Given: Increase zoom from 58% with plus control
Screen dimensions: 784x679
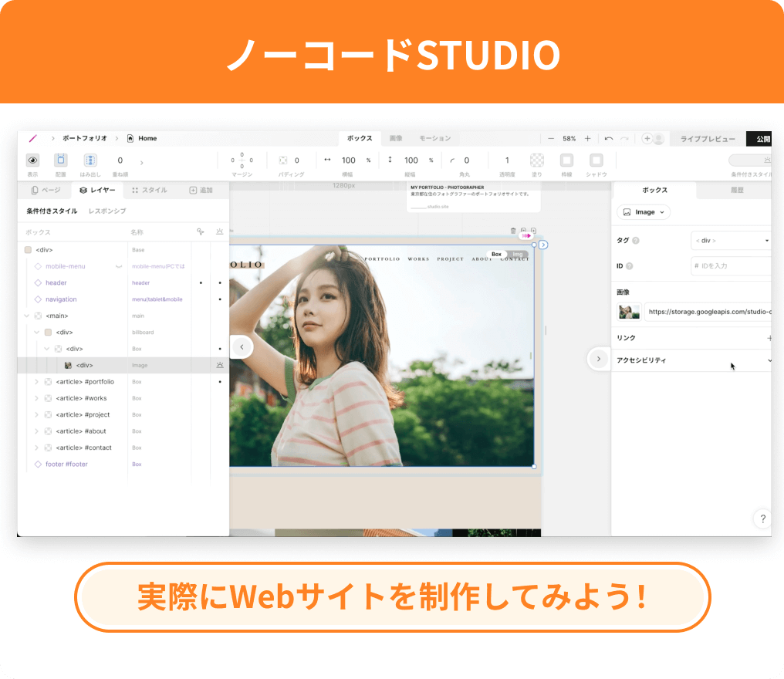Looking at the screenshot, I should tap(587, 138).
